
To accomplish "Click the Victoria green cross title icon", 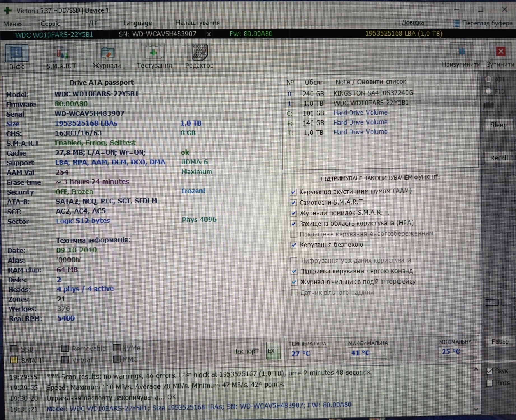I will click(8, 10).
